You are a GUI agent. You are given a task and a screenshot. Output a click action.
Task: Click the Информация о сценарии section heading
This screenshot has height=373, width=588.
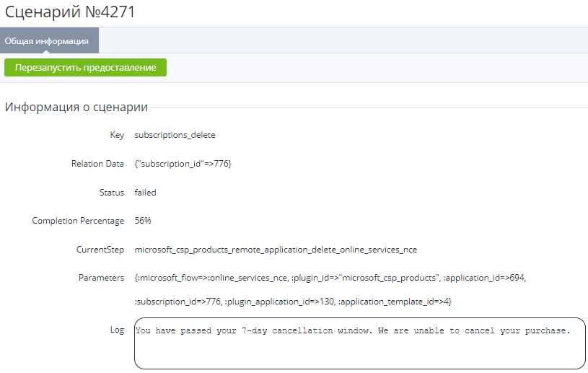pyautogui.click(x=76, y=107)
